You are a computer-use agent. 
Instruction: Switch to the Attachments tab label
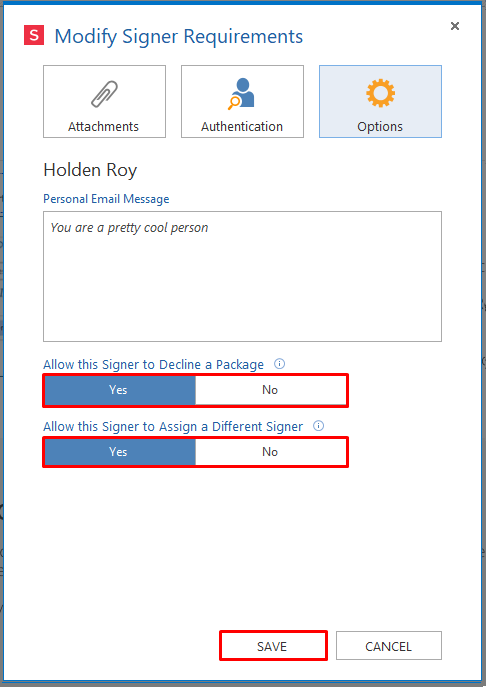[x=103, y=127]
